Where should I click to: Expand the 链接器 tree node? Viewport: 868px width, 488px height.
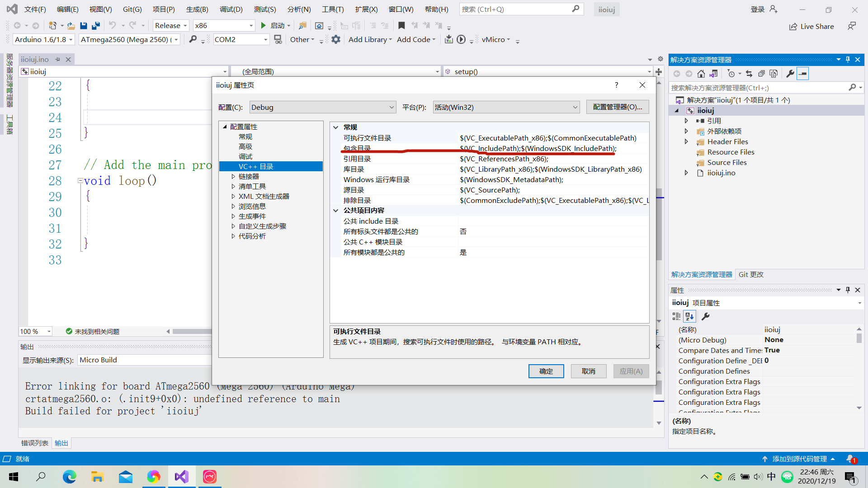(x=233, y=177)
